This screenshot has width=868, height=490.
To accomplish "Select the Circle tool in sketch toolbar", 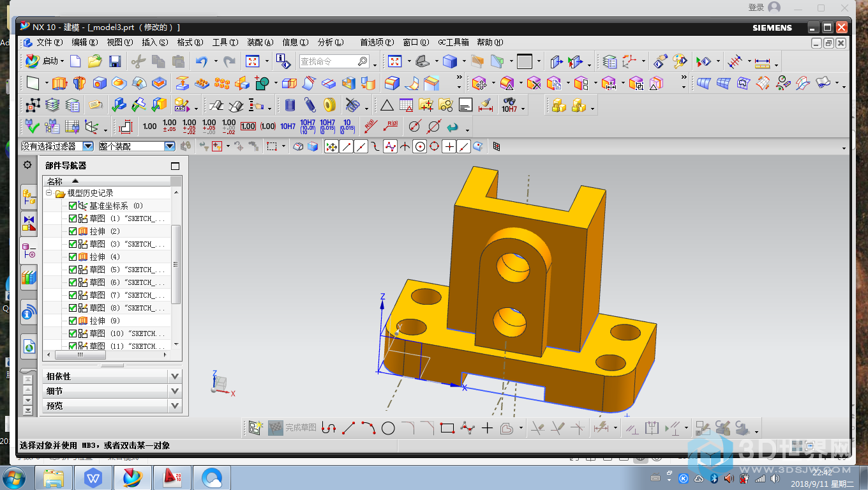I will tap(388, 428).
